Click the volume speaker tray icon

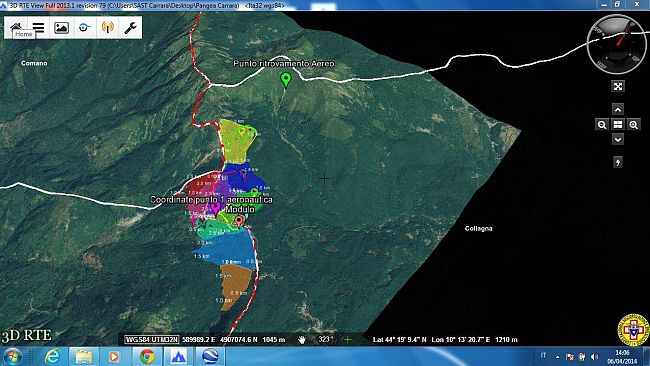click(594, 356)
